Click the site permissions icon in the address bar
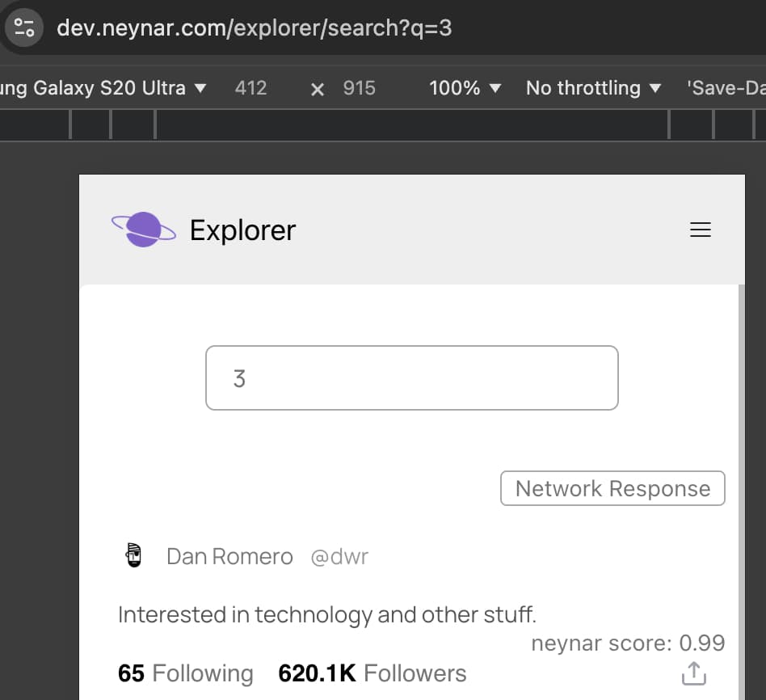 (x=23, y=27)
